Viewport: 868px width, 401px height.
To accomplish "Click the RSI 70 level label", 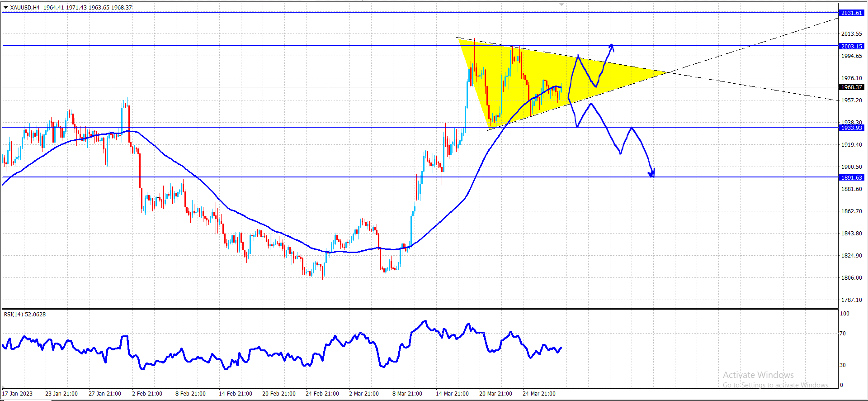I will pyautogui.click(x=843, y=334).
